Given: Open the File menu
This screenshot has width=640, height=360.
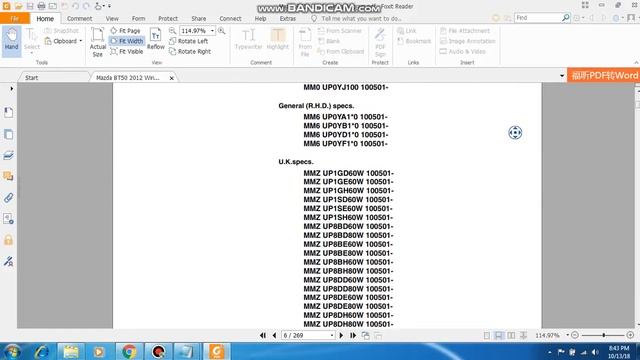Looking at the screenshot, I should pos(15,18).
